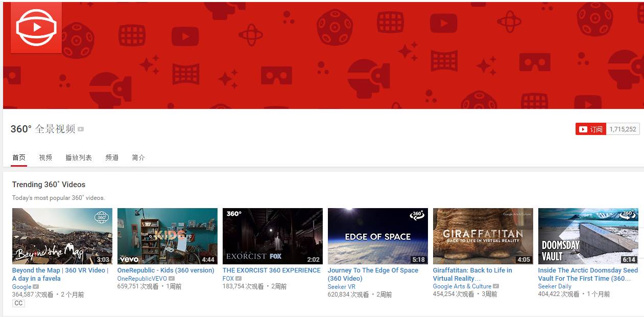Go to the 频道 tab
The height and width of the screenshot is (317, 644).
(x=112, y=157)
